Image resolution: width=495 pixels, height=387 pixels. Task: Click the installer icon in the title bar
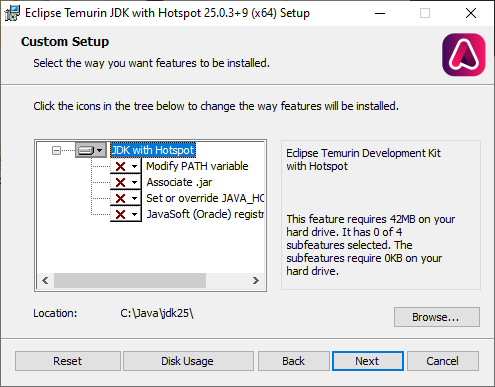(x=12, y=13)
